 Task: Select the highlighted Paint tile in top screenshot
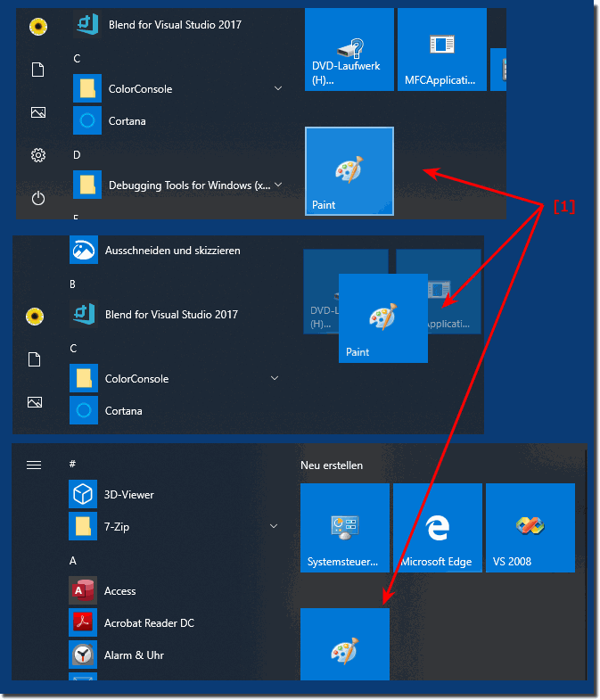pos(349,171)
